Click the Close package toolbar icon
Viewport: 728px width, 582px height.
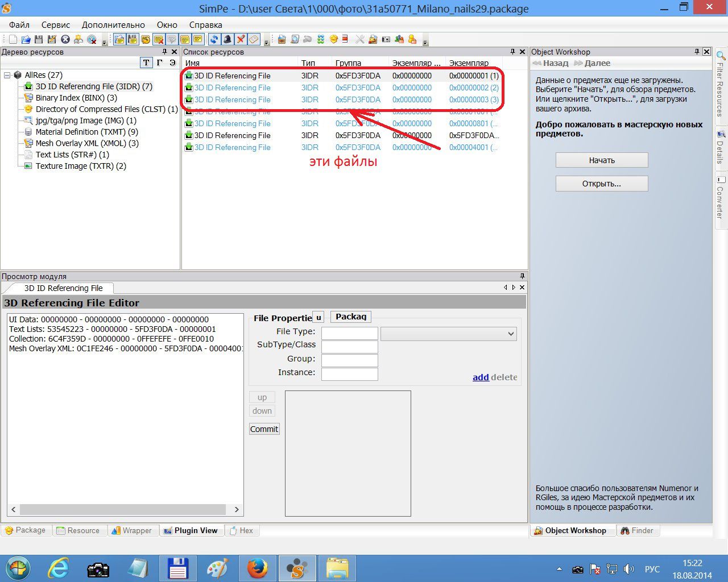click(65, 39)
